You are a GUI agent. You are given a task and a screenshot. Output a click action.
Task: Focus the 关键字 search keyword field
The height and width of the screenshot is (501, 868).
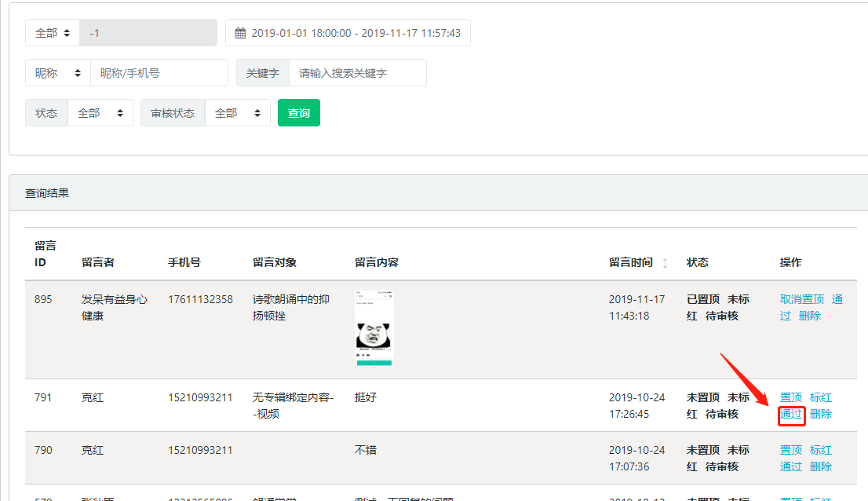(357, 73)
